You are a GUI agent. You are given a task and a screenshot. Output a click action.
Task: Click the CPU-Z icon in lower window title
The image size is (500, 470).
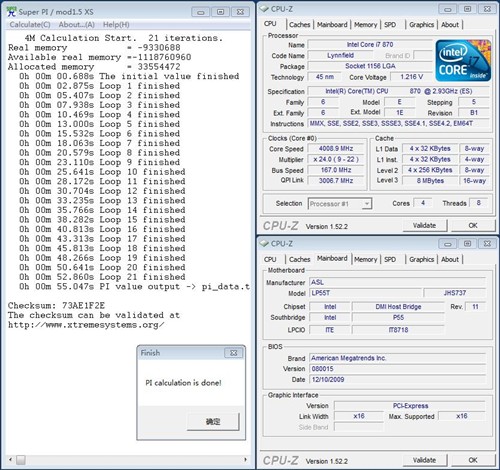pos(264,244)
